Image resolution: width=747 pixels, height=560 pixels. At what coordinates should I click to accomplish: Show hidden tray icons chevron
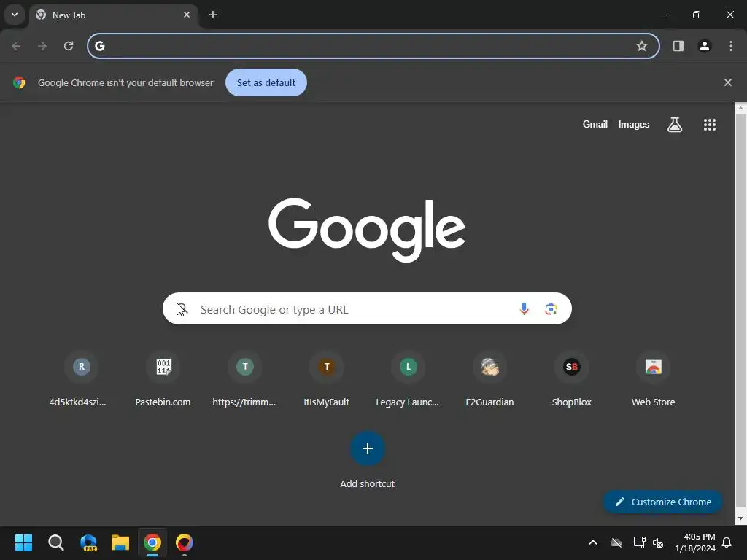tap(593, 542)
